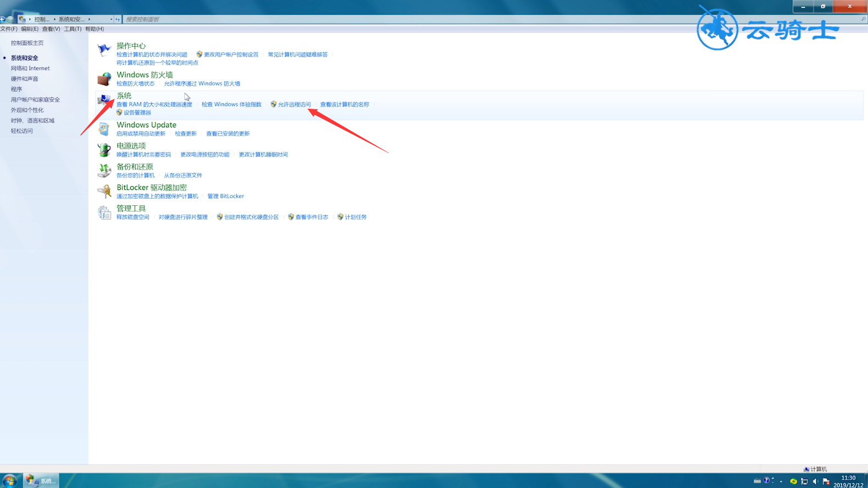This screenshot has width=868, height=488.
Task: Open the 查看(V) menu
Action: [x=51, y=29]
